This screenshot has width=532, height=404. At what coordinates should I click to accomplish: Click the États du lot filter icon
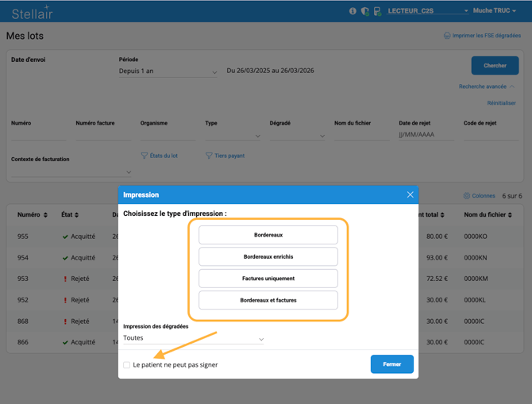[x=145, y=156]
